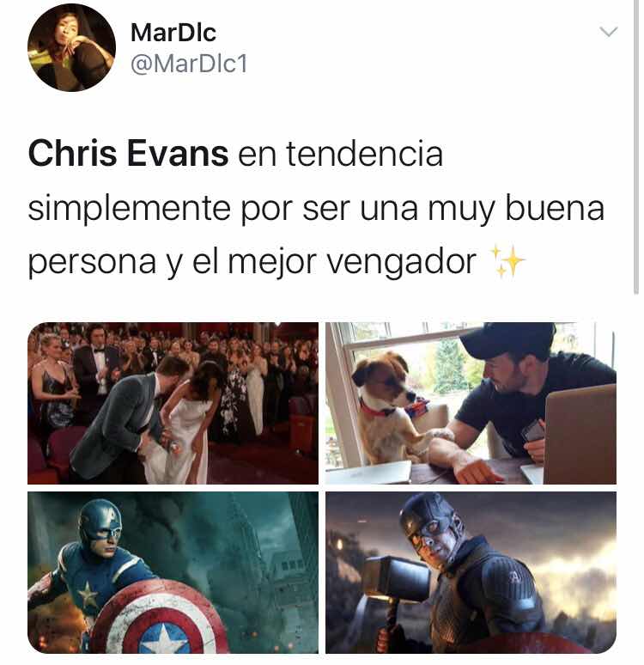Open the Captain America shield poster image
This screenshot has height=665, width=644.
coord(173,572)
